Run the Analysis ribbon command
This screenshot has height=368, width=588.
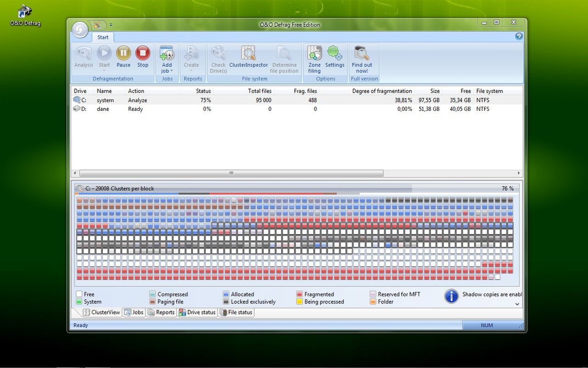84,57
